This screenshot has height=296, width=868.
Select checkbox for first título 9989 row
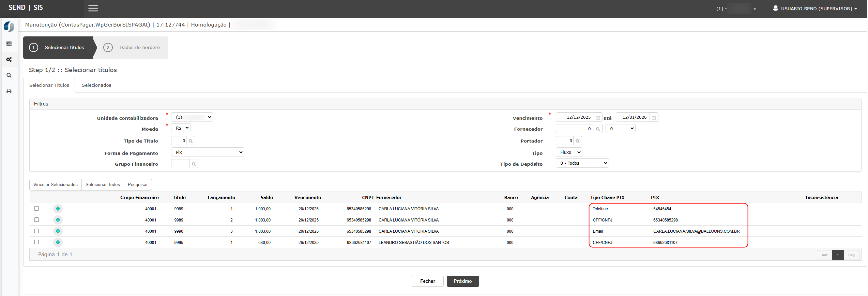pos(36,209)
